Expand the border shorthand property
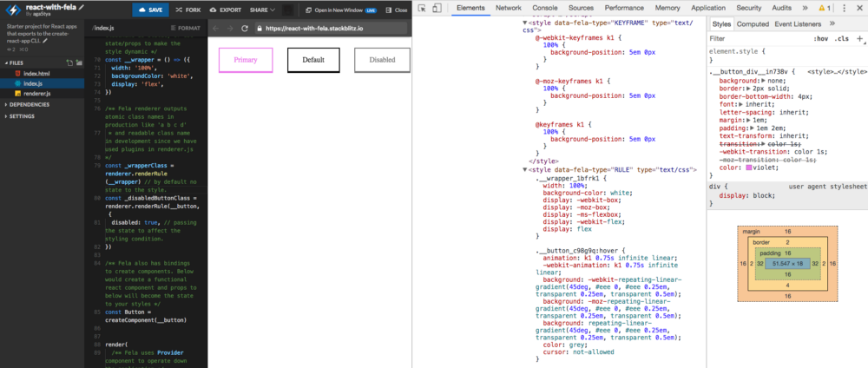This screenshot has height=368, width=868. click(748, 89)
